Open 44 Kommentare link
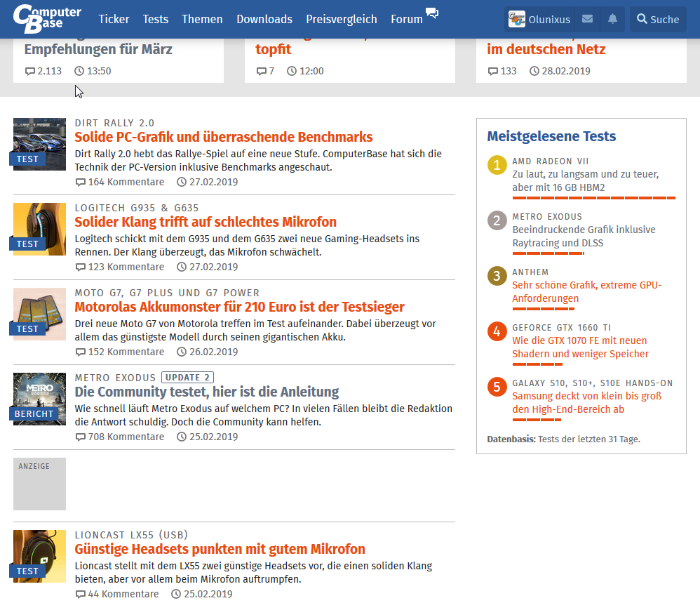This screenshot has width=700, height=603. 123,594
